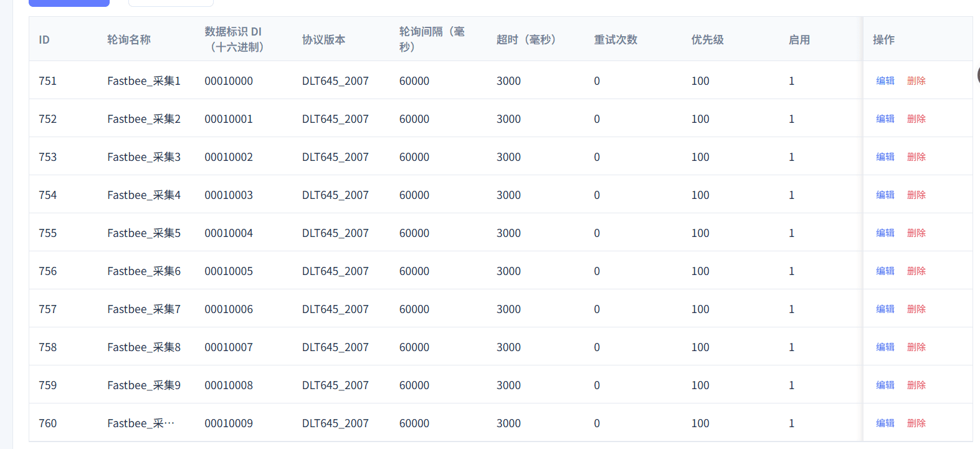Image resolution: width=980 pixels, height=449 pixels.
Task: Remove row 753 with delete link
Action: click(916, 157)
